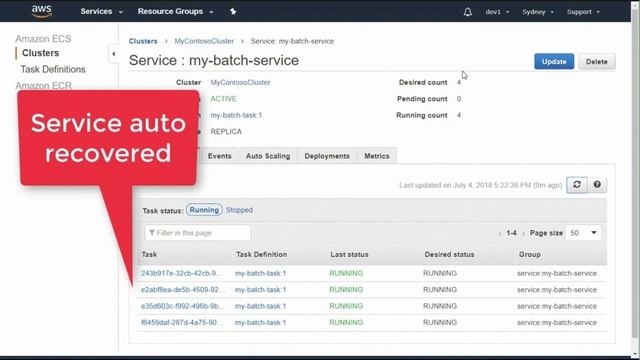This screenshot has width=640, height=360.
Task: Sort by the Task column header
Action: (x=149, y=254)
